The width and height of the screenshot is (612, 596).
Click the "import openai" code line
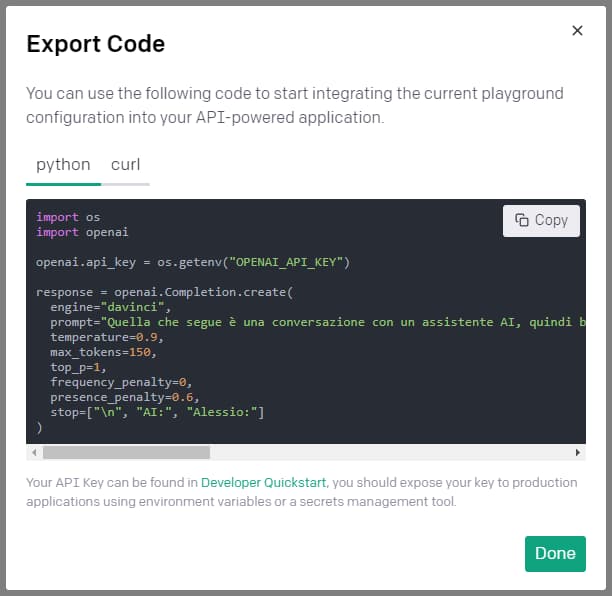pos(82,232)
